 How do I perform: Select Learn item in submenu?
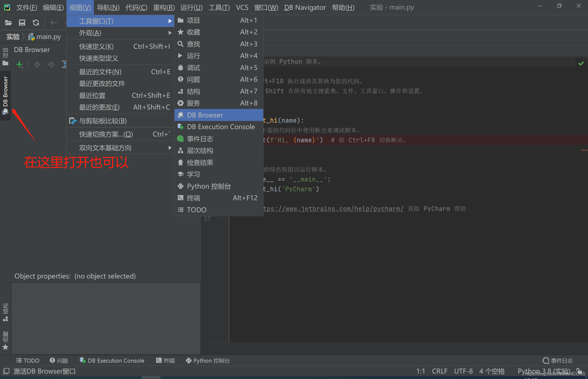(219, 174)
